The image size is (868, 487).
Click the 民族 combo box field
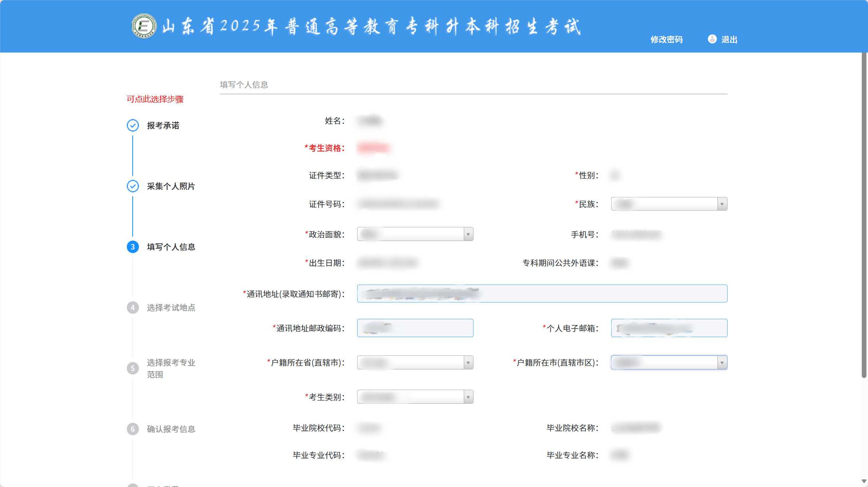pyautogui.click(x=669, y=204)
